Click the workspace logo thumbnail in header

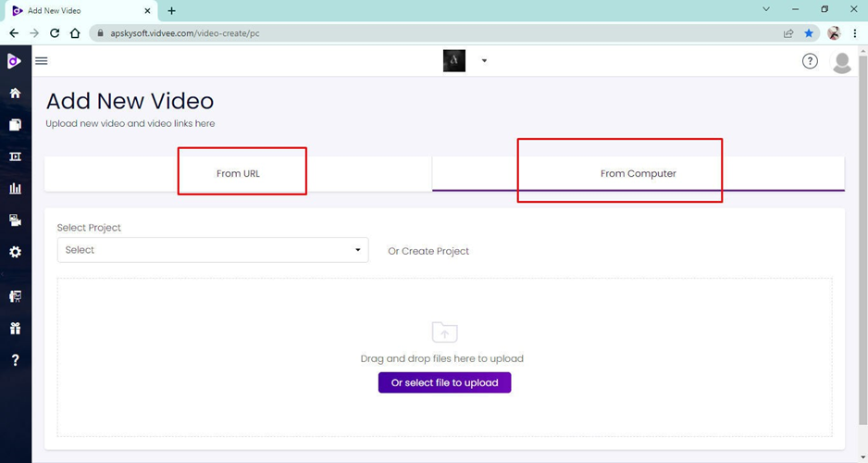pos(454,61)
